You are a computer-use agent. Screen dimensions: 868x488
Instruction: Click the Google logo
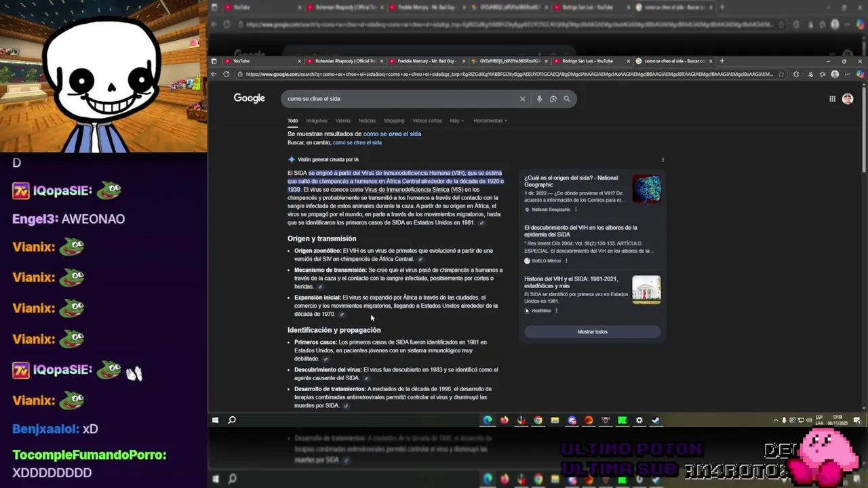[x=250, y=98]
